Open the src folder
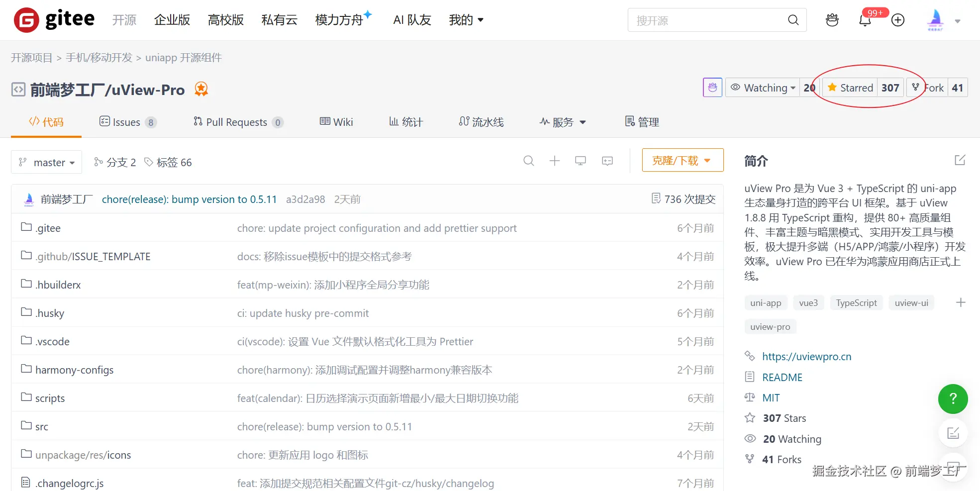The height and width of the screenshot is (491, 980). pos(42,427)
